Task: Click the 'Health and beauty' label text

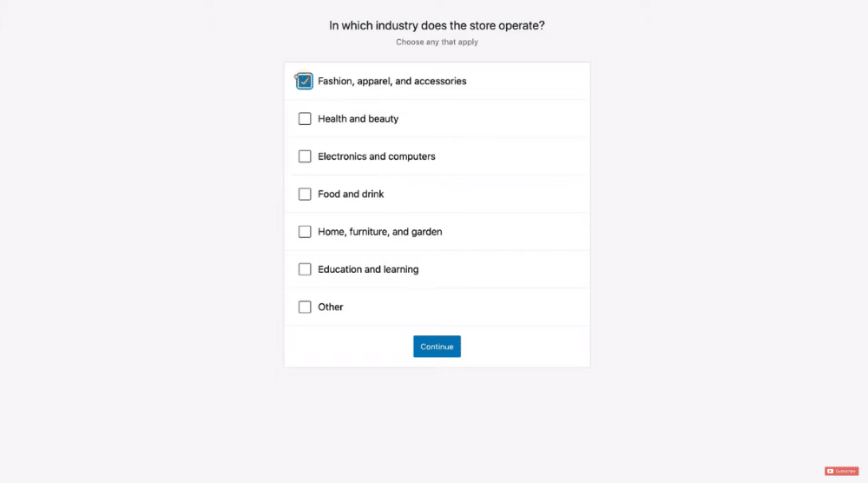Action: (358, 118)
